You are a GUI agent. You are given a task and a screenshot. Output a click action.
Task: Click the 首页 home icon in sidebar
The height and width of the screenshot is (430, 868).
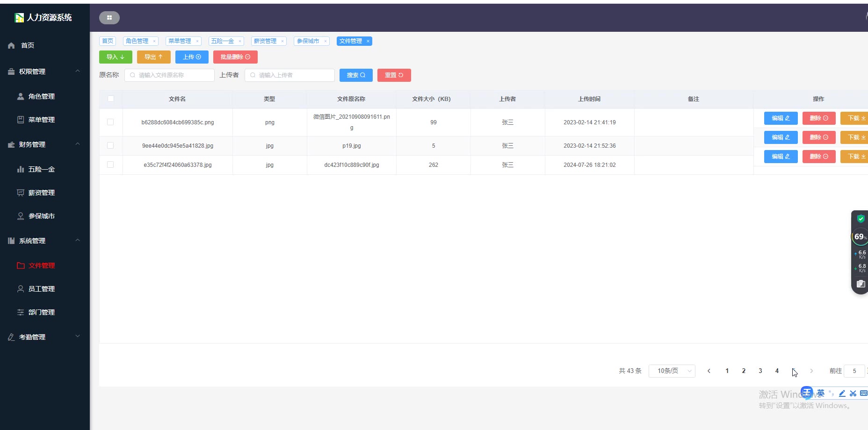(x=12, y=45)
